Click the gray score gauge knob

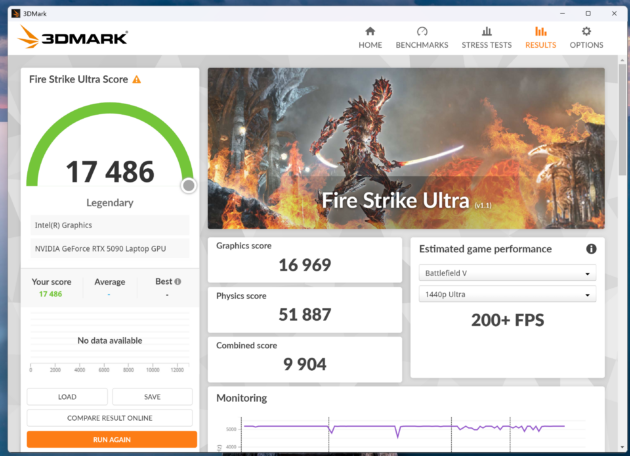click(188, 186)
